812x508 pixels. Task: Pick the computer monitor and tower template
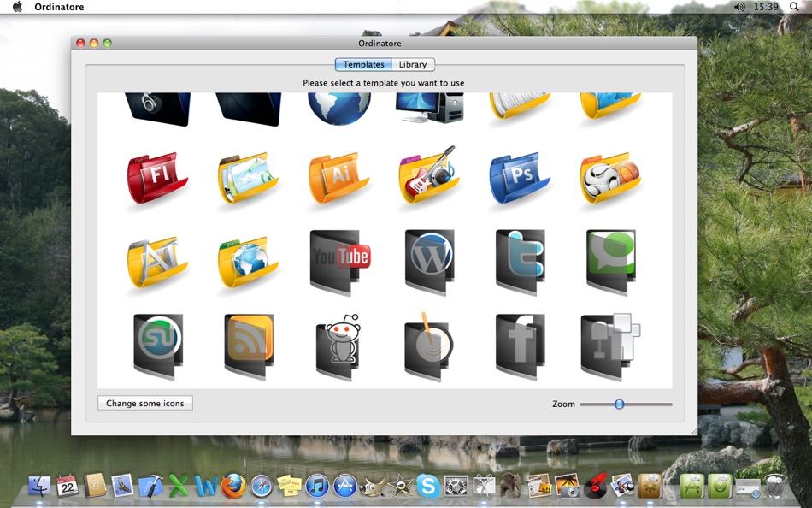[x=429, y=109]
